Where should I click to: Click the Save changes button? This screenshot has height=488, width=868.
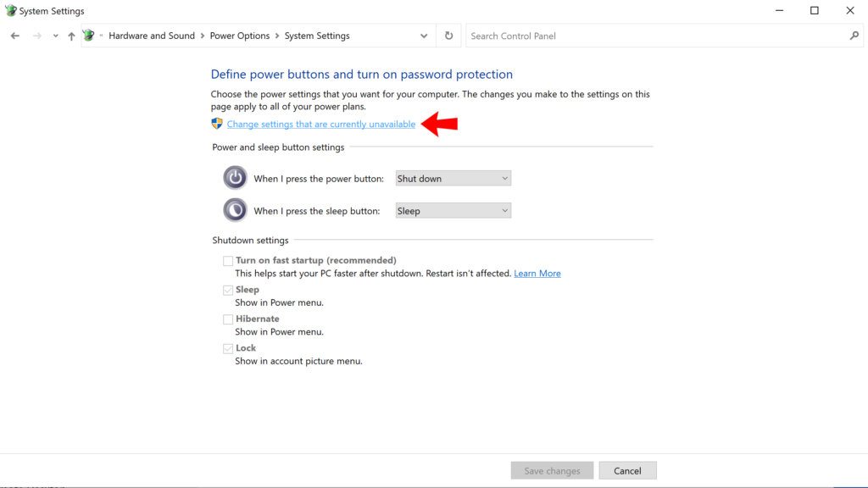552,471
